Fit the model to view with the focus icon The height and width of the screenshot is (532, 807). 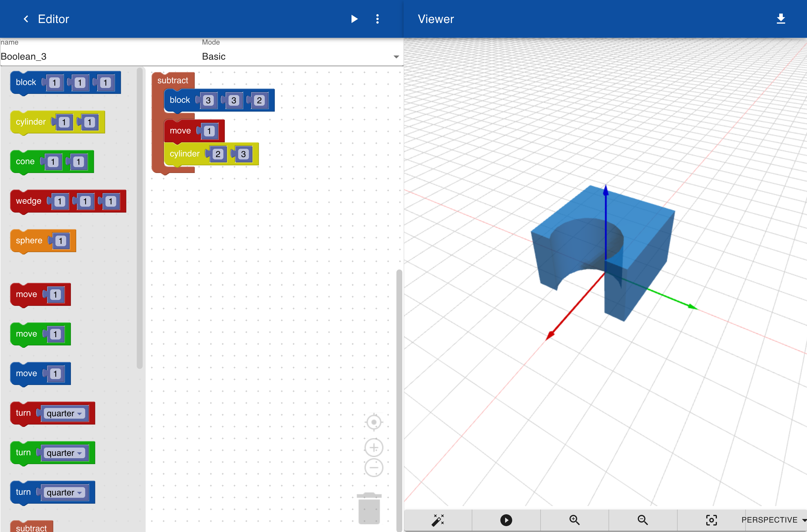coord(711,520)
